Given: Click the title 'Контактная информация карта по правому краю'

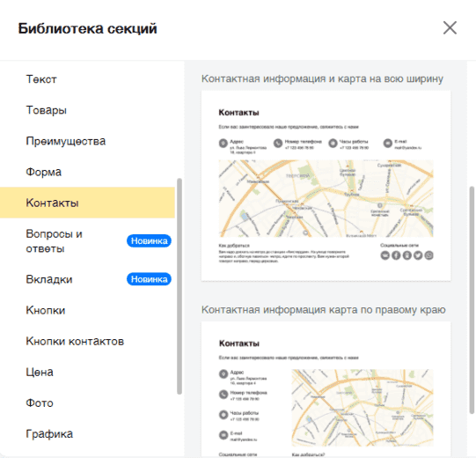Looking at the screenshot, I should tap(324, 310).
